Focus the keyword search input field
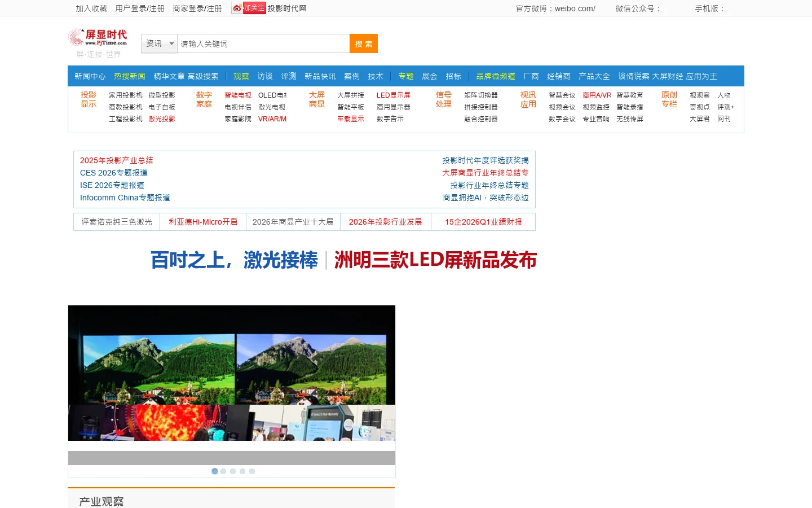The image size is (812, 508). tap(263, 43)
